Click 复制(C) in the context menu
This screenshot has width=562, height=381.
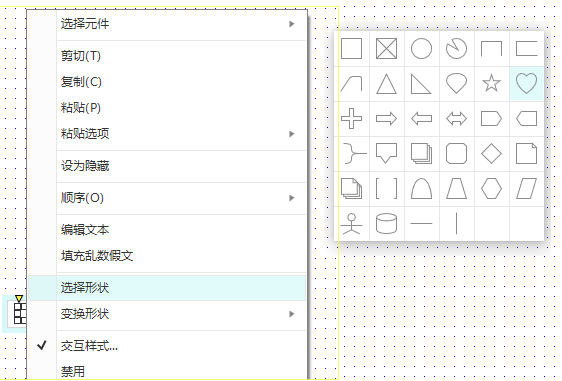coord(167,82)
